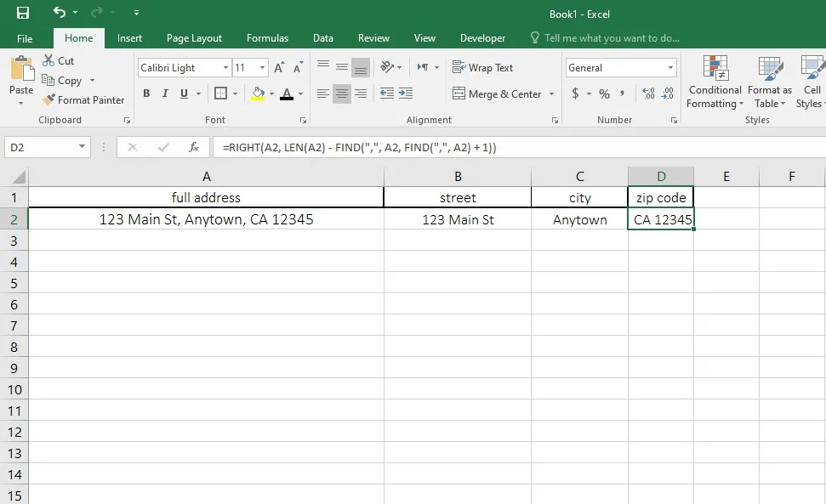
Task: Open the General number format dropdown
Action: (x=670, y=67)
